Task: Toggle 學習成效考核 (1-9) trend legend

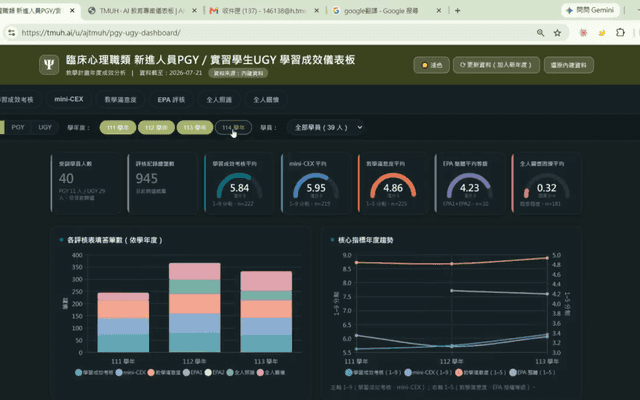Action: coord(373,373)
